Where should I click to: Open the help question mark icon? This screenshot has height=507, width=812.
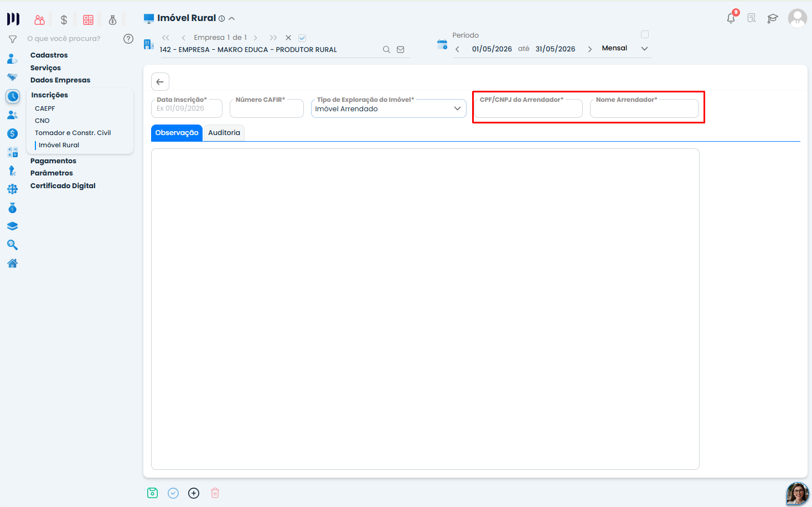click(128, 39)
